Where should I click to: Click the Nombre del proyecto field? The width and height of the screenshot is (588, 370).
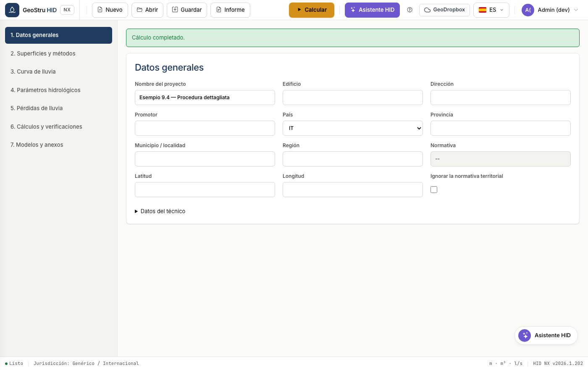205,98
